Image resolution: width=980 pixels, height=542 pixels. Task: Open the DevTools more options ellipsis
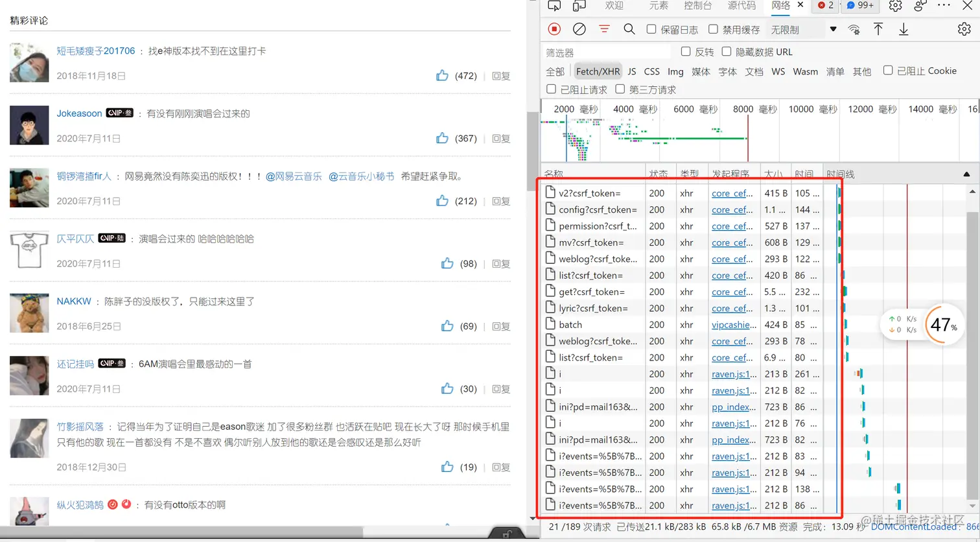[x=944, y=5]
